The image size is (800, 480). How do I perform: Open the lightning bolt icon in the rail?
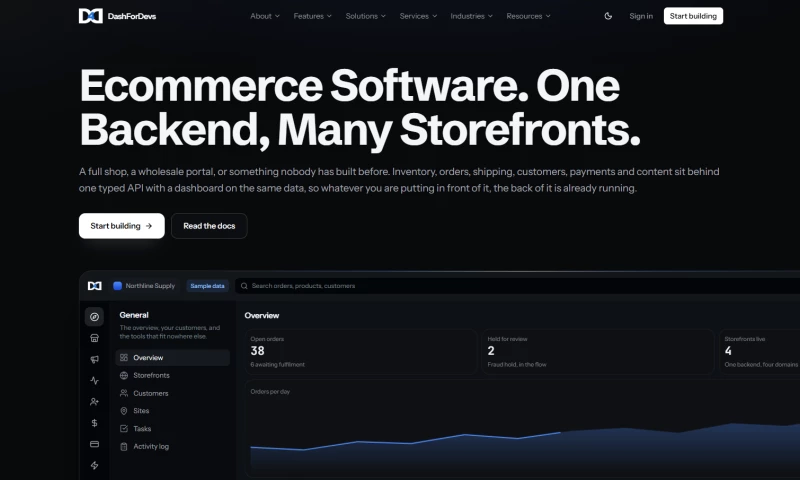94,465
